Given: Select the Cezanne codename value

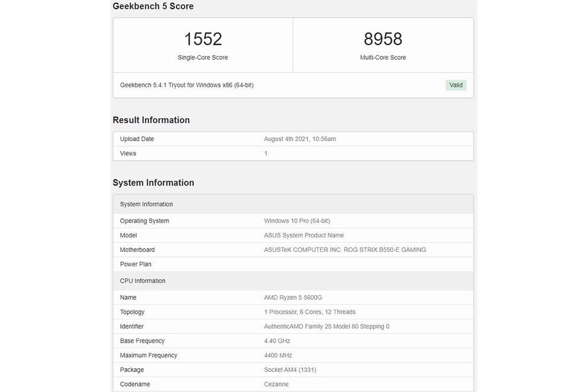Looking at the screenshot, I should click(276, 384).
